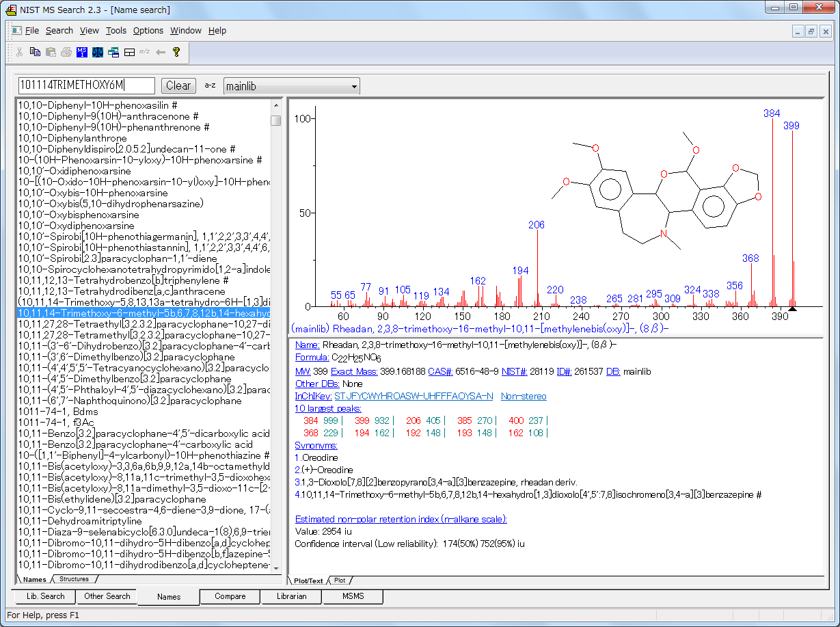Screen dimensions: 840x627
Task: Click the name list scrollbar thumb
Action: pyautogui.click(x=276, y=120)
